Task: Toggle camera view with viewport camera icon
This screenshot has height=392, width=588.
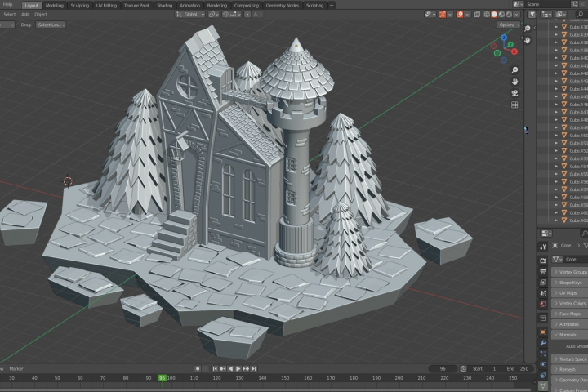Action: (x=514, y=93)
